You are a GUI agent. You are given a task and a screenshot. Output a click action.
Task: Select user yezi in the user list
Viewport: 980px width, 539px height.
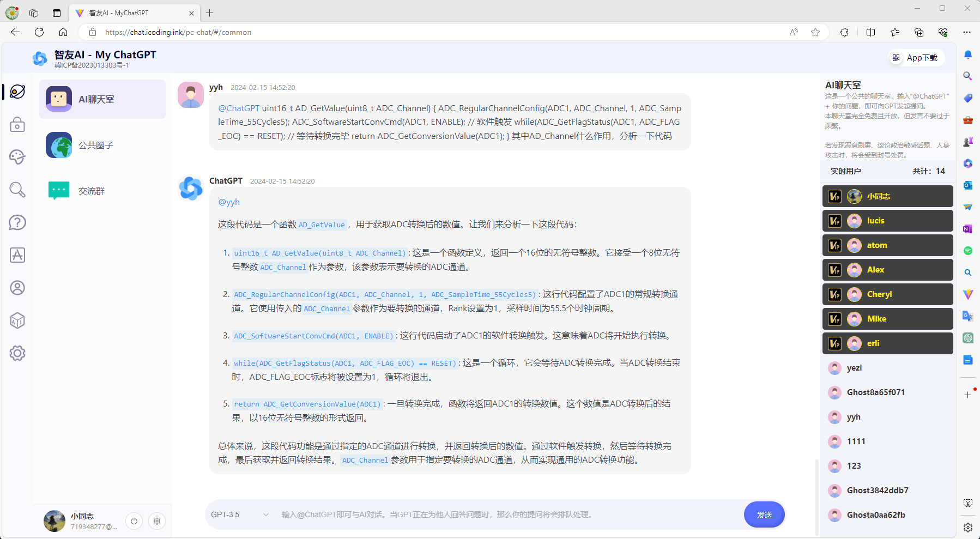[887, 368]
